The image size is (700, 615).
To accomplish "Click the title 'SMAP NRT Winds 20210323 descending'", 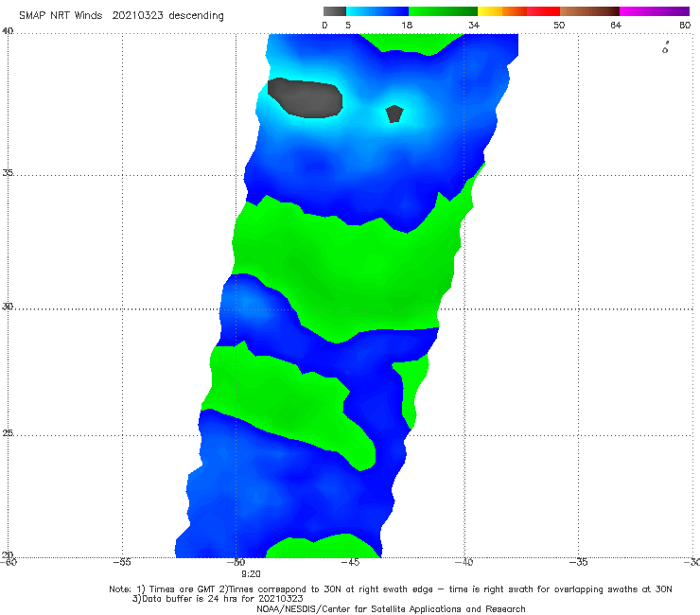I will 121,16.
